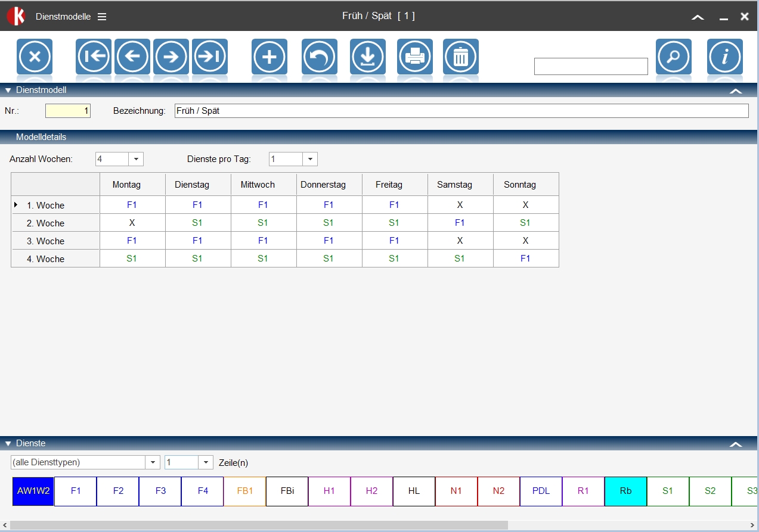Jump to the first record icon
759x532 pixels.
click(94, 57)
